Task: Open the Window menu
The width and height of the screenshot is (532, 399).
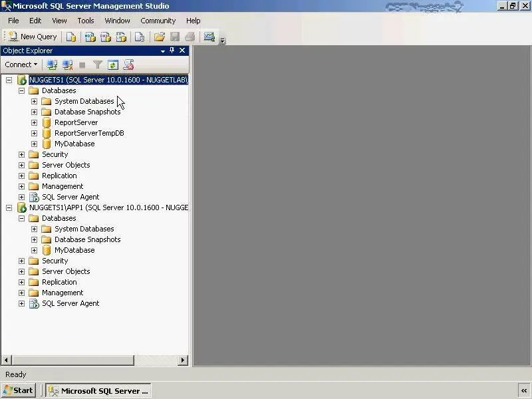Action: pos(117,21)
